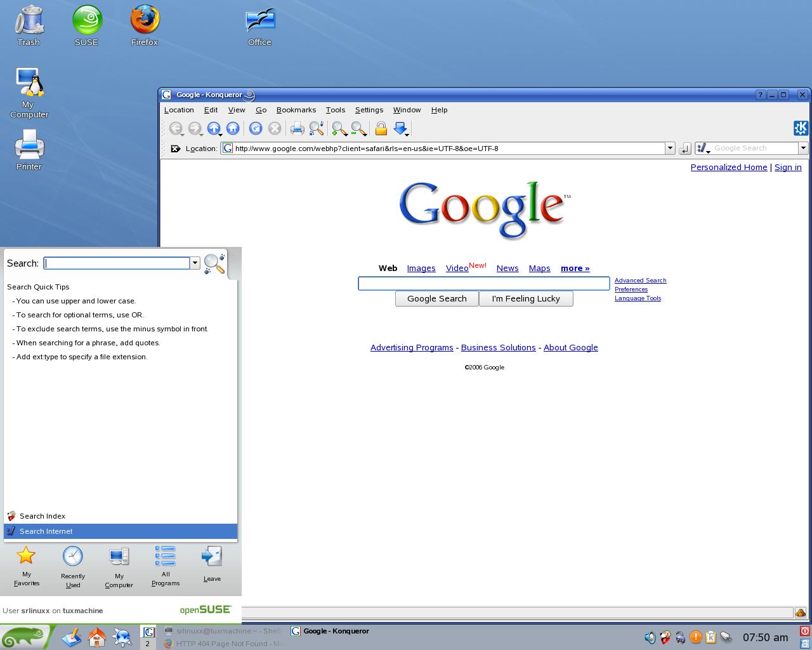The image size is (812, 650).
Task: Reload the page in Konqueror
Action: [256, 128]
